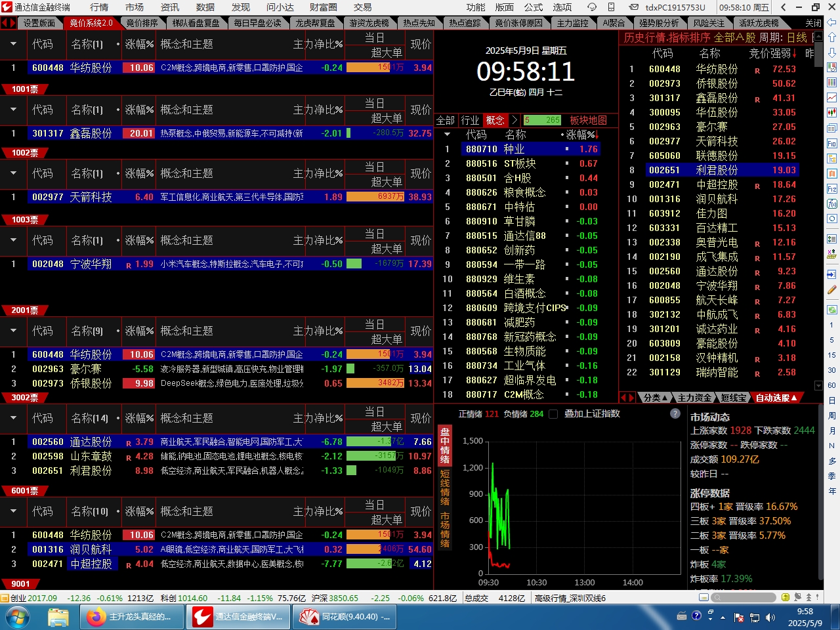
Task: Click the red left-right arrows under ranking list
Action: coord(627,397)
